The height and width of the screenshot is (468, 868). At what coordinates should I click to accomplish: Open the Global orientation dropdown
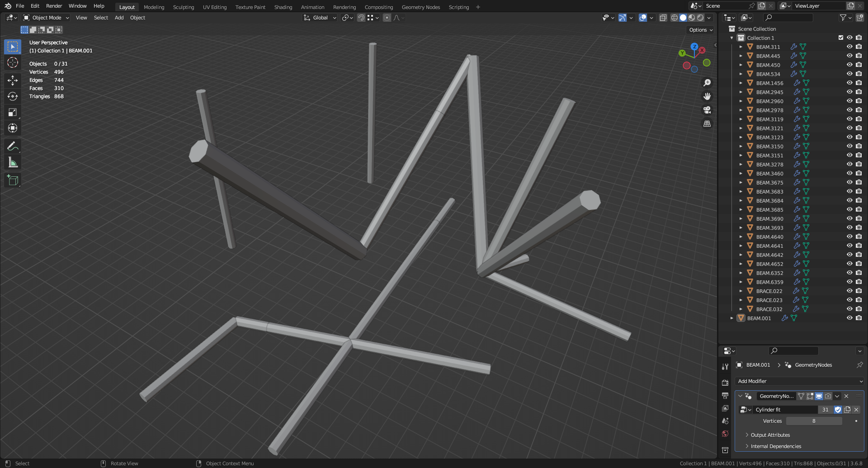(x=320, y=18)
